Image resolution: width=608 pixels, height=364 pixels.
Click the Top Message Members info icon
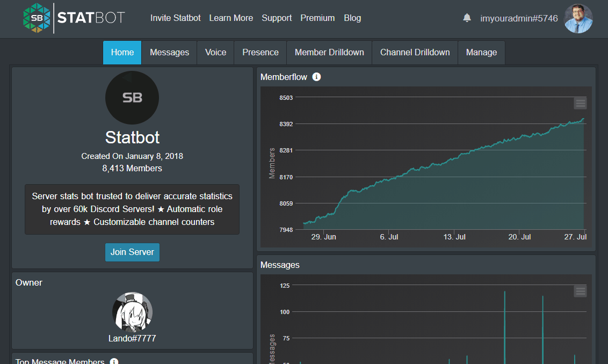(x=114, y=361)
